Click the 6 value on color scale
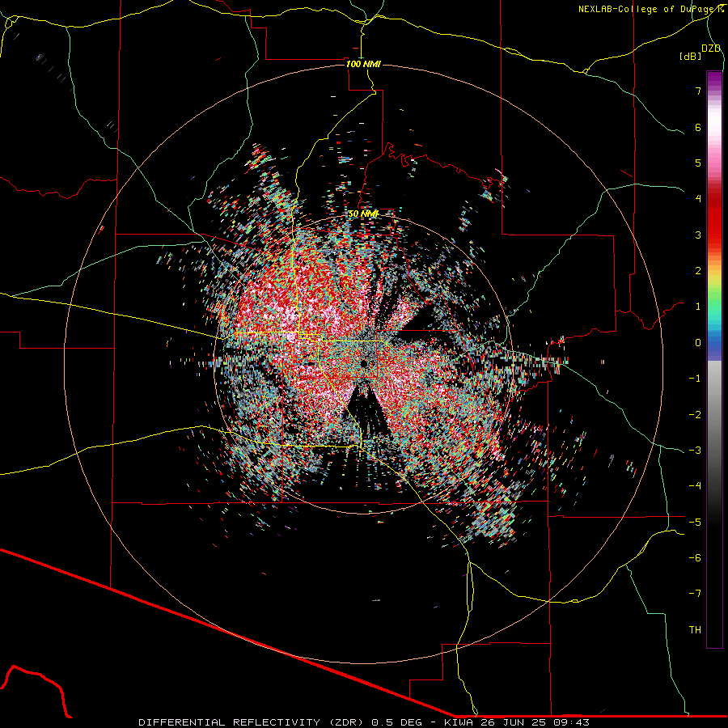This screenshot has height=728, width=728. click(x=698, y=127)
